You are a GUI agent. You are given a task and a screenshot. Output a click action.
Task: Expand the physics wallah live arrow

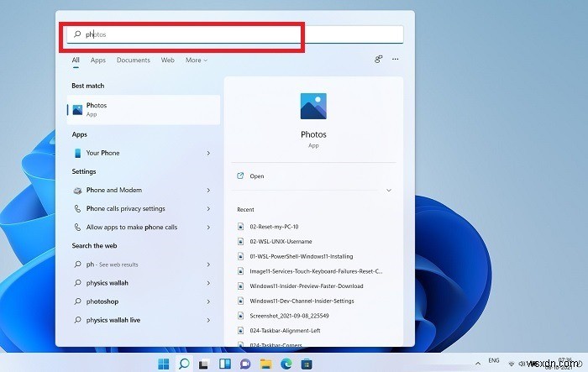(208, 320)
